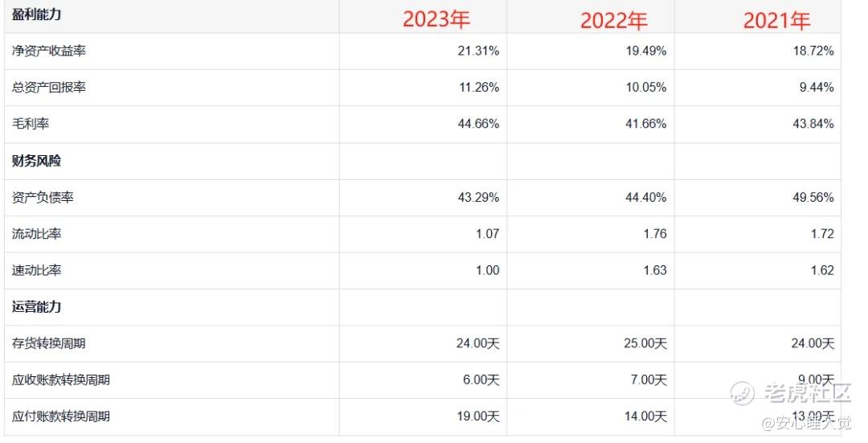This screenshot has height=443, width=868.
Task: Select the 运营能力 section heading
Action: 36,307
